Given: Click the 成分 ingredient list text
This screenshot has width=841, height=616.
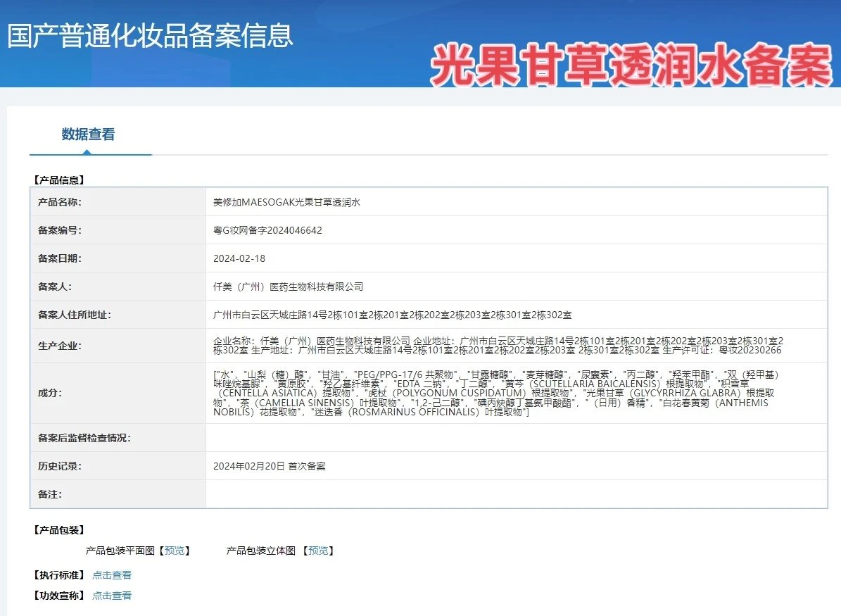Looking at the screenshot, I should (x=495, y=394).
